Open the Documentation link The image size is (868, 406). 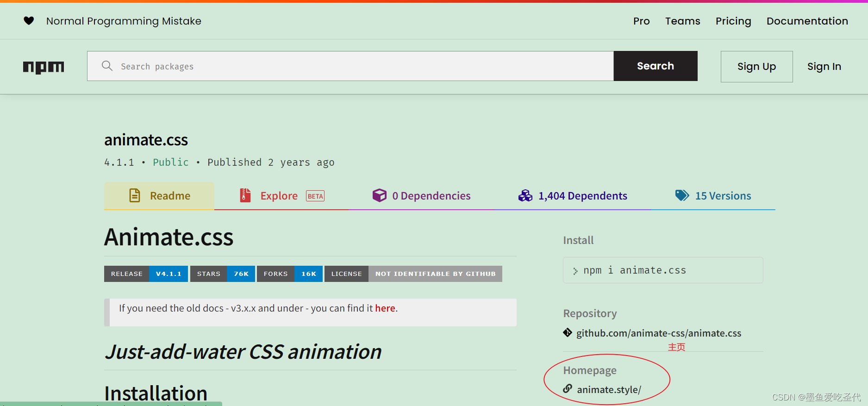tap(807, 21)
